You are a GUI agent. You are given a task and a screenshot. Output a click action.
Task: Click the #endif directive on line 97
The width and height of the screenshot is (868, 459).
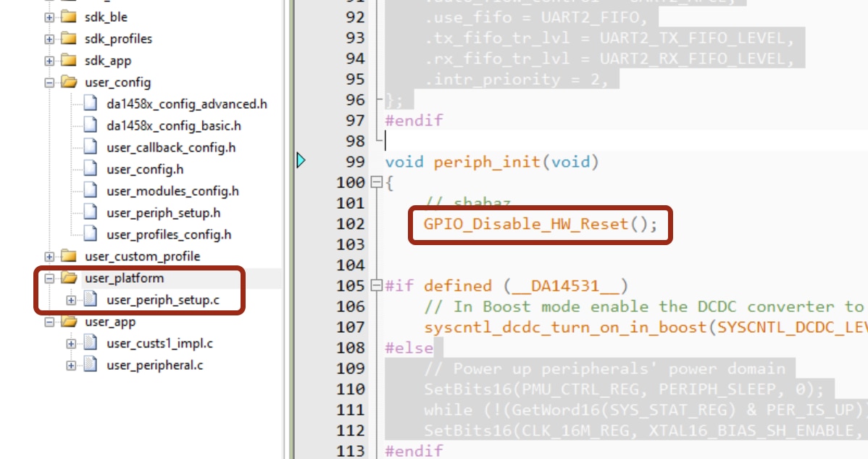coord(414,120)
